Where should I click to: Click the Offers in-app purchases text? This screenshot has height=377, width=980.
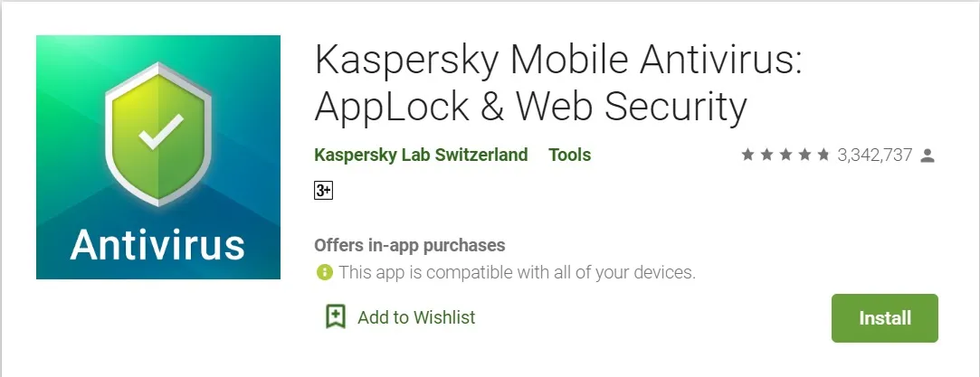409,245
